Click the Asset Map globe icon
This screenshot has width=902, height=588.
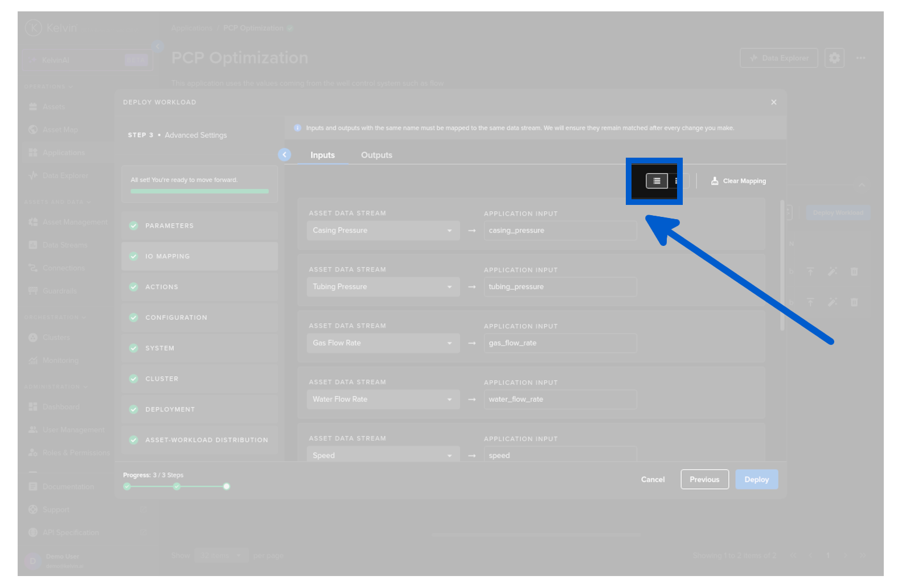click(x=33, y=130)
